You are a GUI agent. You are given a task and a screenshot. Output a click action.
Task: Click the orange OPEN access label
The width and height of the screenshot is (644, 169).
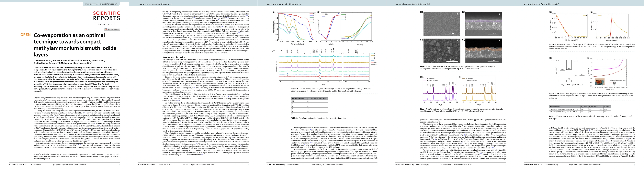coord(26,35)
